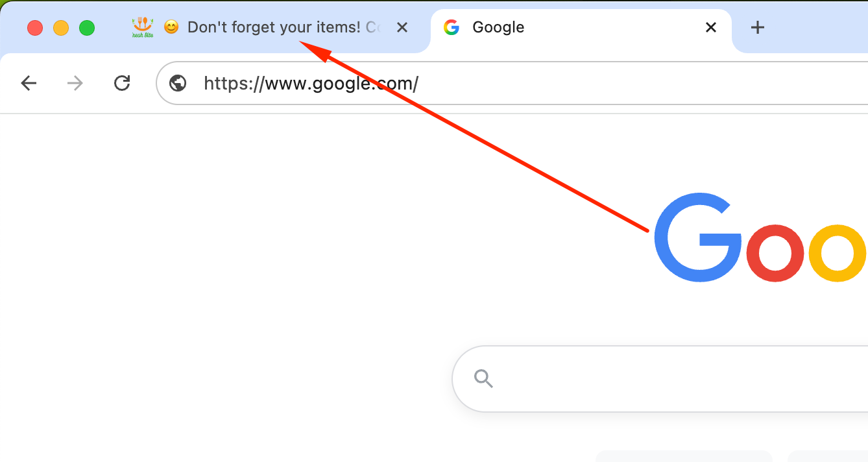
Task: View site information via the globe icon
Action: pos(178,83)
